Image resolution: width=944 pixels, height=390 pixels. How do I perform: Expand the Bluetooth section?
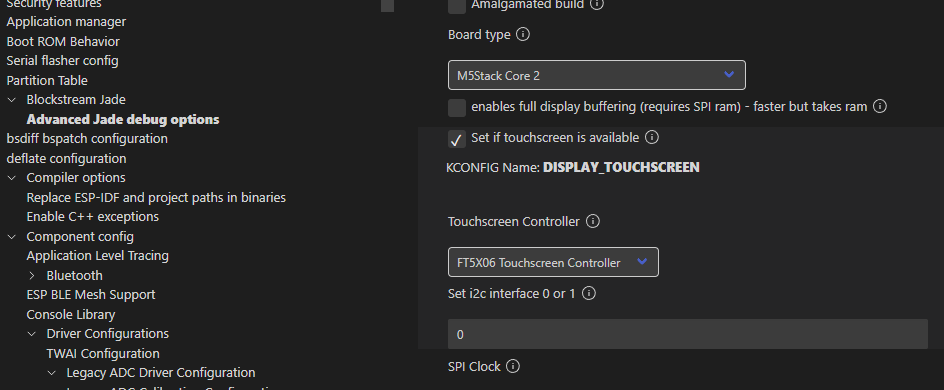click(x=32, y=276)
